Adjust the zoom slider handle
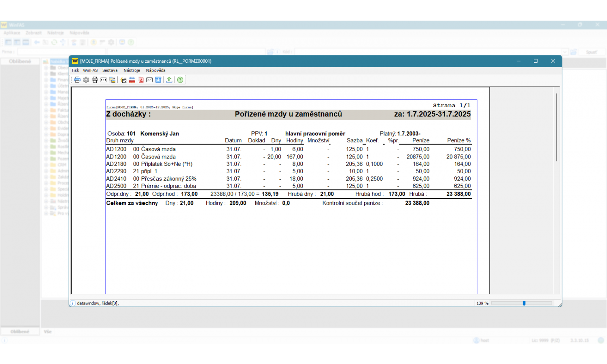Screen dimensions: 607x364 coord(524,303)
